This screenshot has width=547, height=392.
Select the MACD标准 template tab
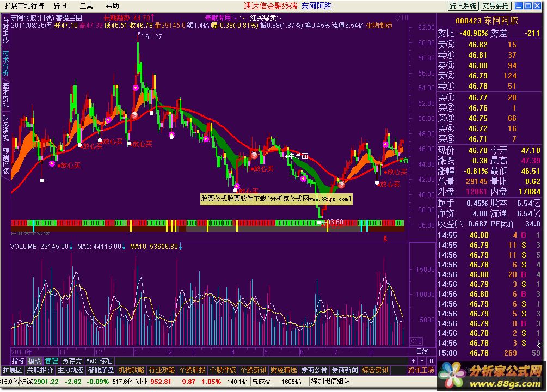click(x=99, y=361)
